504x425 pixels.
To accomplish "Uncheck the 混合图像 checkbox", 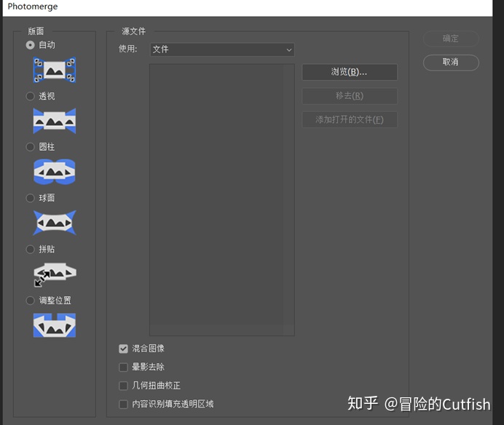I will tap(123, 349).
